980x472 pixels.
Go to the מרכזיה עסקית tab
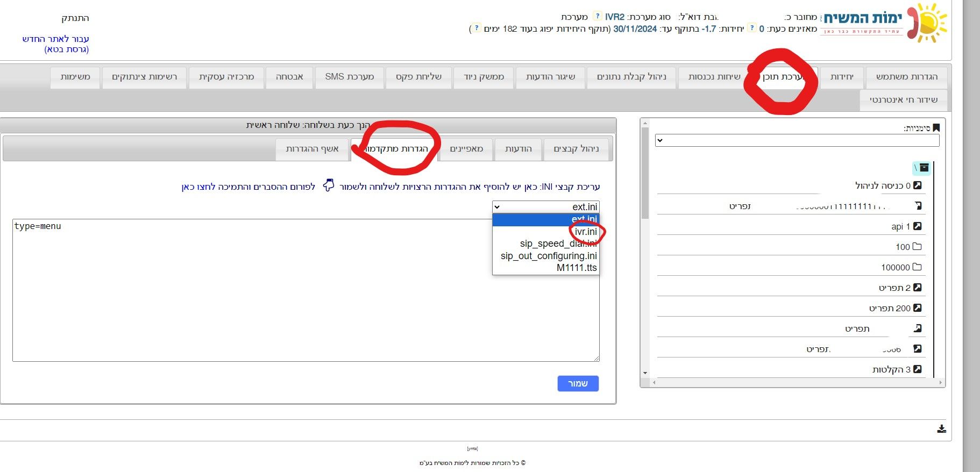pos(226,77)
